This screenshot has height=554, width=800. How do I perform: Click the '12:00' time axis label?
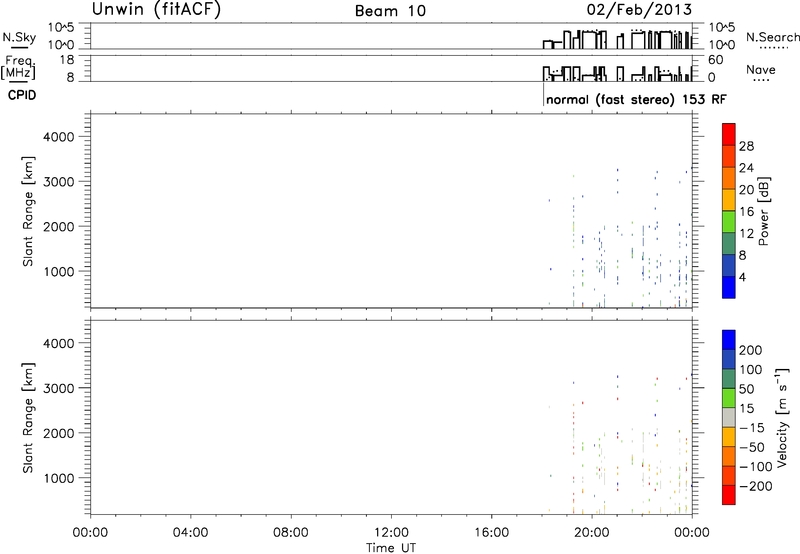pyautogui.click(x=391, y=533)
